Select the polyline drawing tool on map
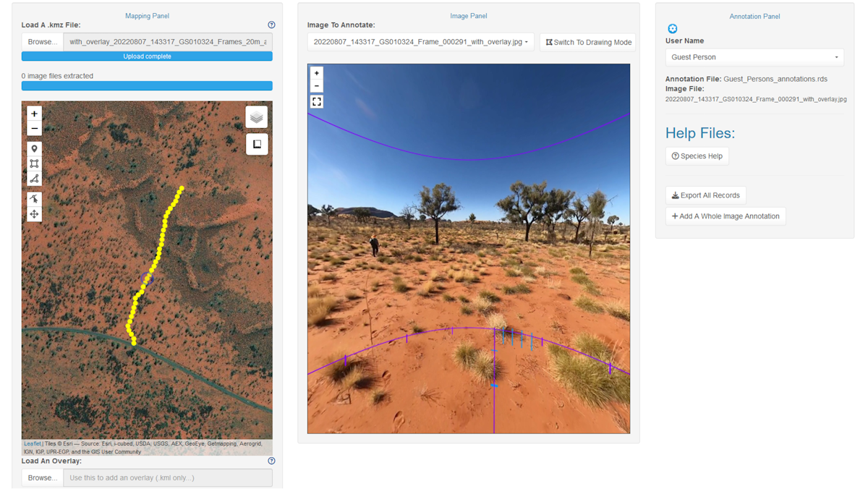Screen dimensions: 868x489 [x=34, y=179]
